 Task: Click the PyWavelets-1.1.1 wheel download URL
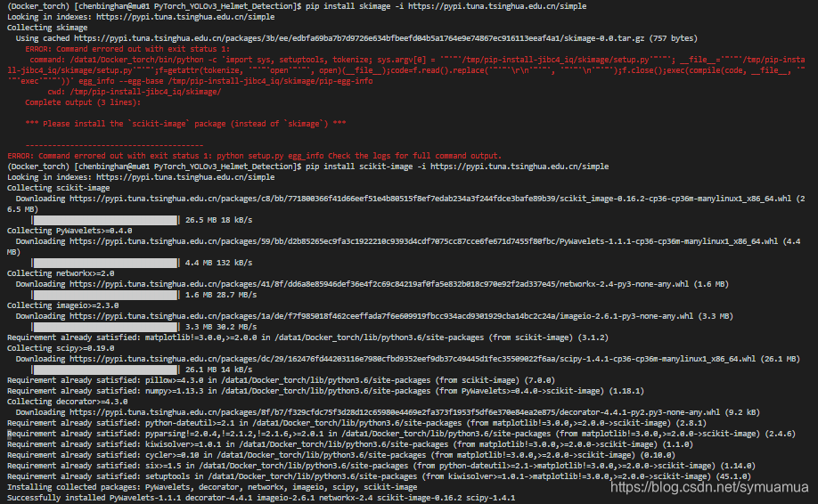(x=404, y=247)
